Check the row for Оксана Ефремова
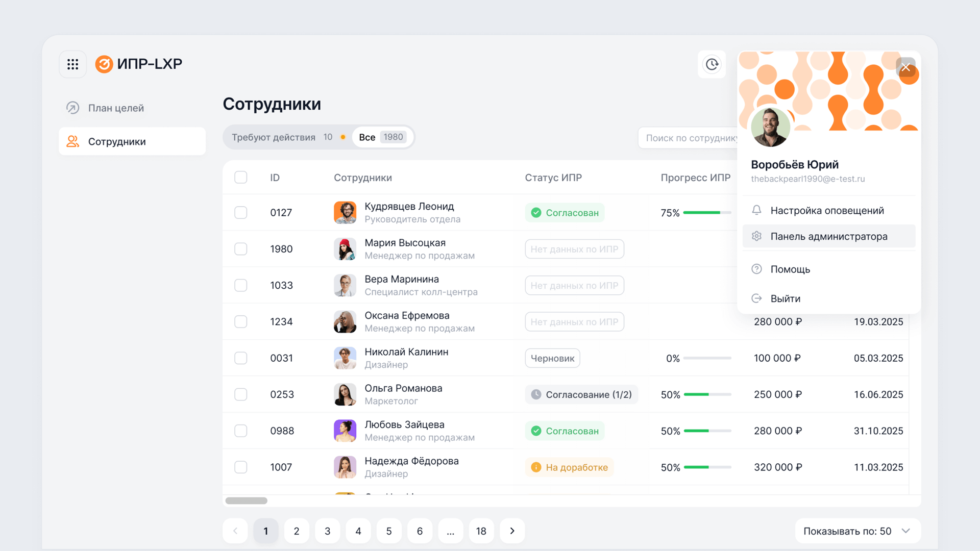The width and height of the screenshot is (980, 551). tap(241, 321)
